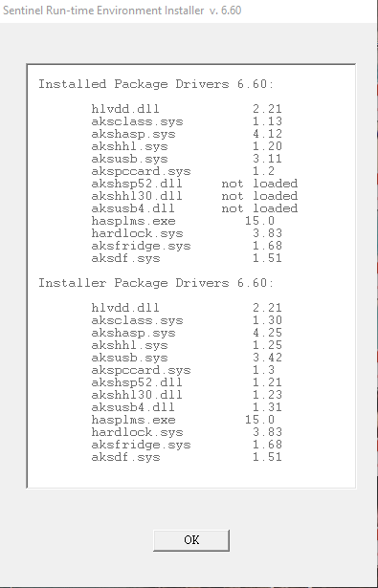Click the akshasp.sys version 4.12 value
This screenshot has width=378, height=588.
267,134
